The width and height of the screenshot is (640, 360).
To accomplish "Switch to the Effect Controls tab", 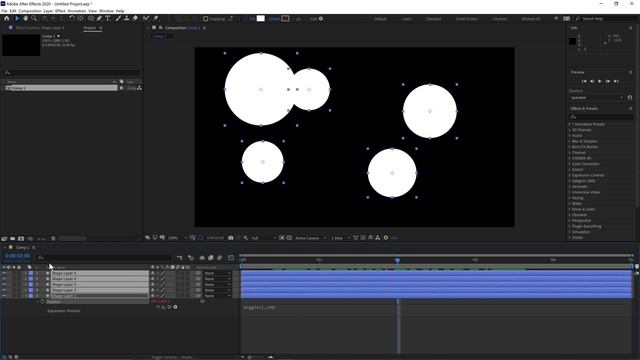I will 40,28.
